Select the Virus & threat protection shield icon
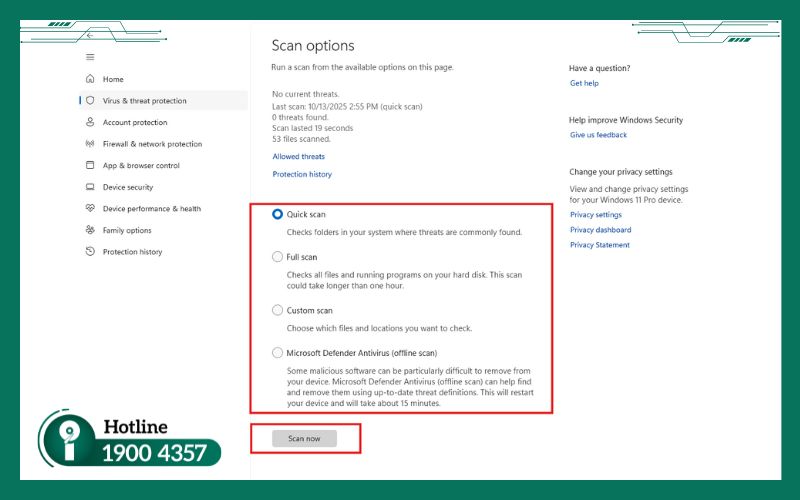 (x=90, y=101)
